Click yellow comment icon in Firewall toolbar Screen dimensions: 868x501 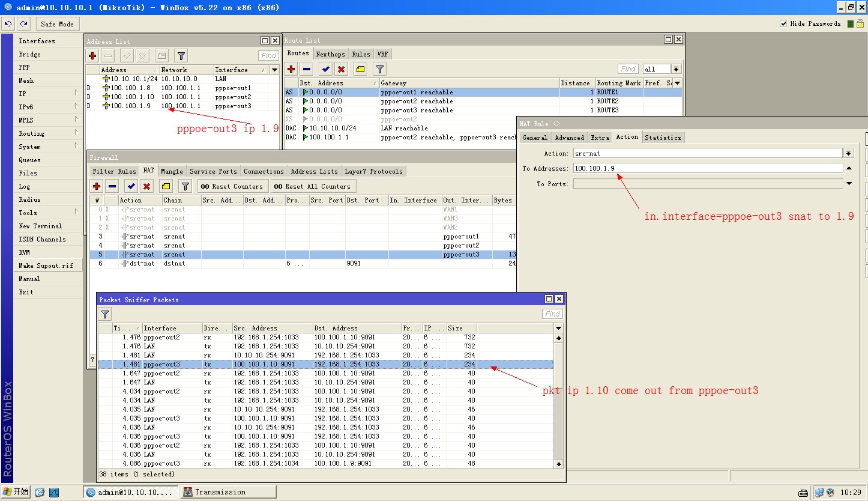click(x=166, y=186)
